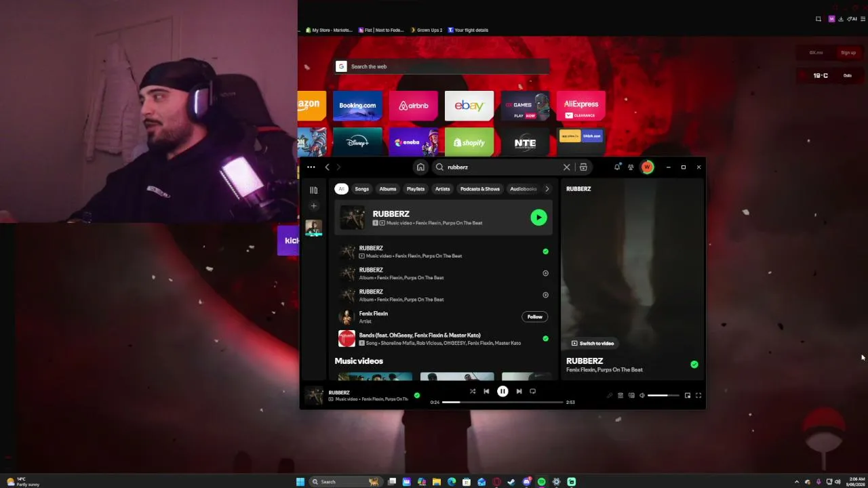Viewport: 868px width, 488px height.
Task: Open the Eneba speed dial tile
Action: [x=414, y=142]
